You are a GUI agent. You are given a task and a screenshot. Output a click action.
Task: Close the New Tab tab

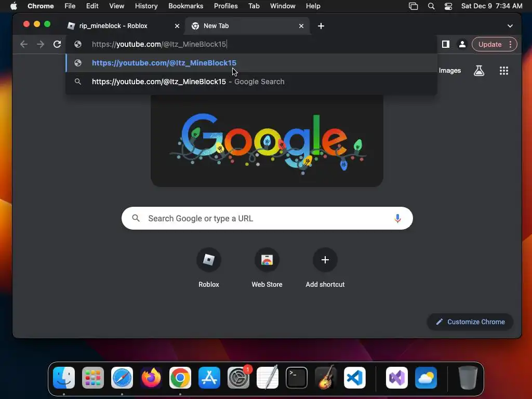coord(301,26)
